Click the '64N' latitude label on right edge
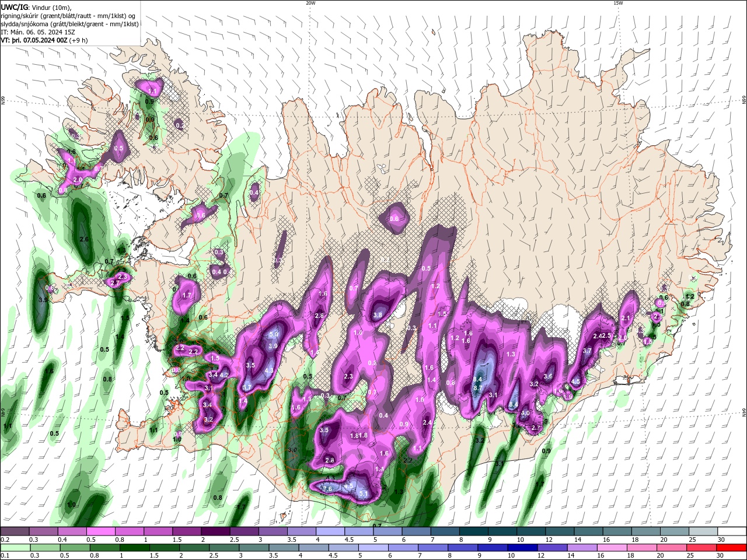The width and height of the screenshot is (747, 560). pos(743,413)
